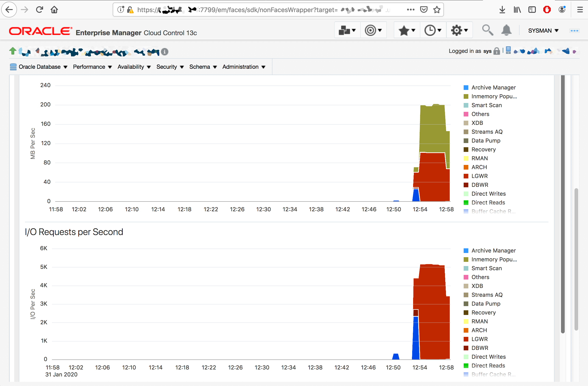Open browser library icon

click(x=517, y=10)
